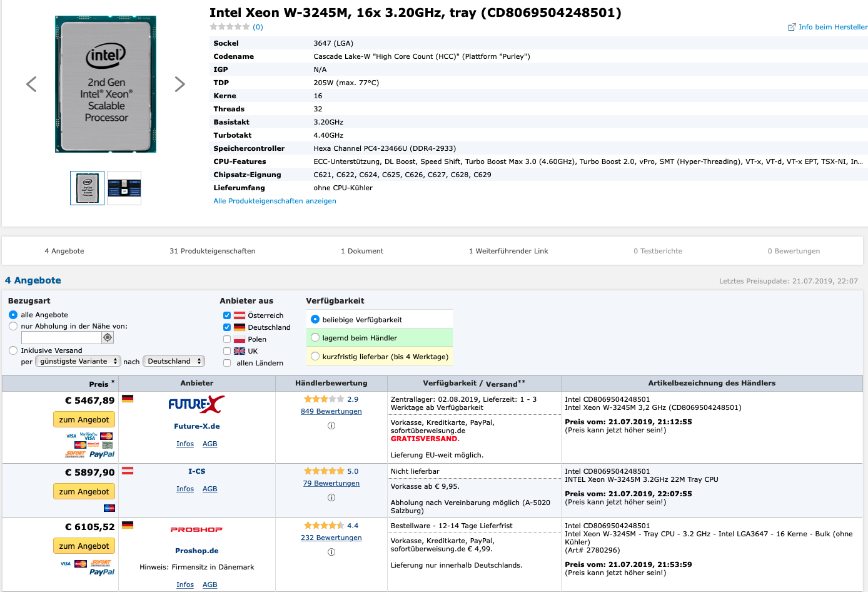Select the Inklusive Versand radio button
Image resolution: width=868 pixels, height=592 pixels.
[x=13, y=350]
